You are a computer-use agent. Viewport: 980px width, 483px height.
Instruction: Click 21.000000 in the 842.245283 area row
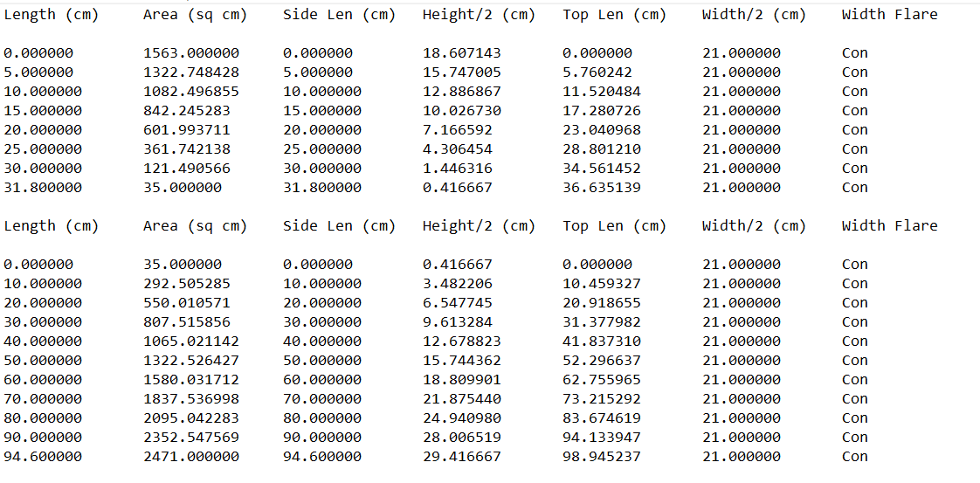point(742,111)
